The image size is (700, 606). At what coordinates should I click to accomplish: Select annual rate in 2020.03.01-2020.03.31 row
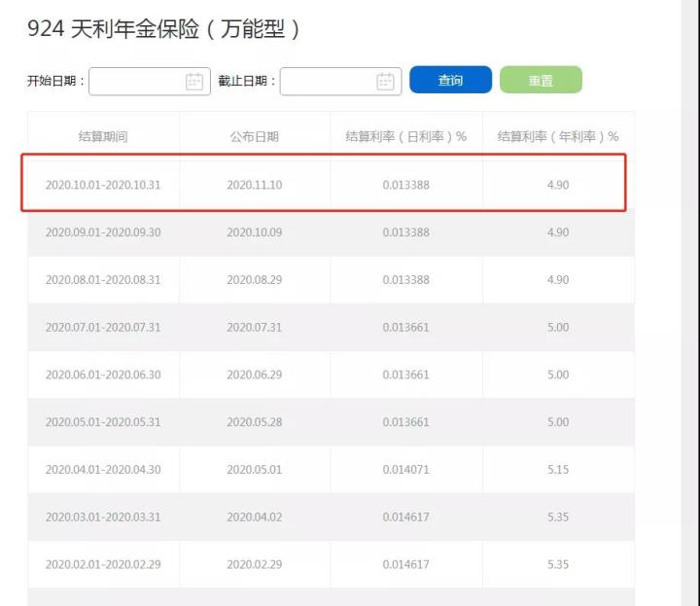(x=558, y=517)
